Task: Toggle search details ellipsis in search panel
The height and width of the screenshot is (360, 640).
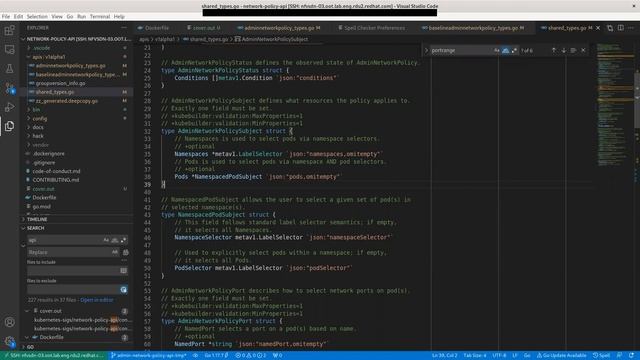Action: (124, 260)
